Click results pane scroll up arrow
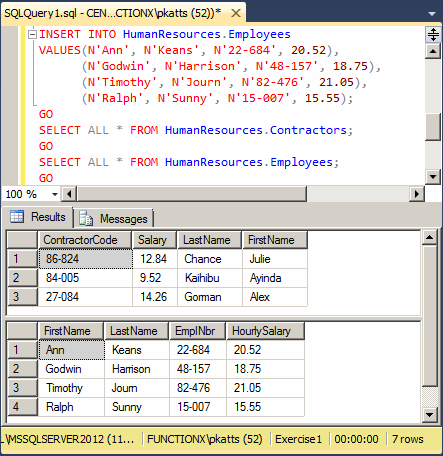The image size is (443, 456). coord(430,237)
